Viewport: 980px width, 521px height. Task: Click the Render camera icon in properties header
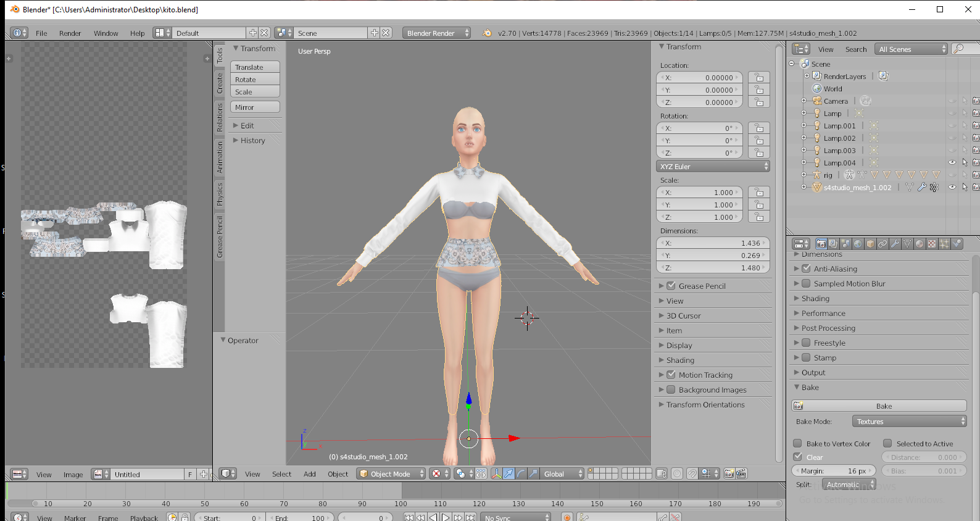(x=821, y=244)
